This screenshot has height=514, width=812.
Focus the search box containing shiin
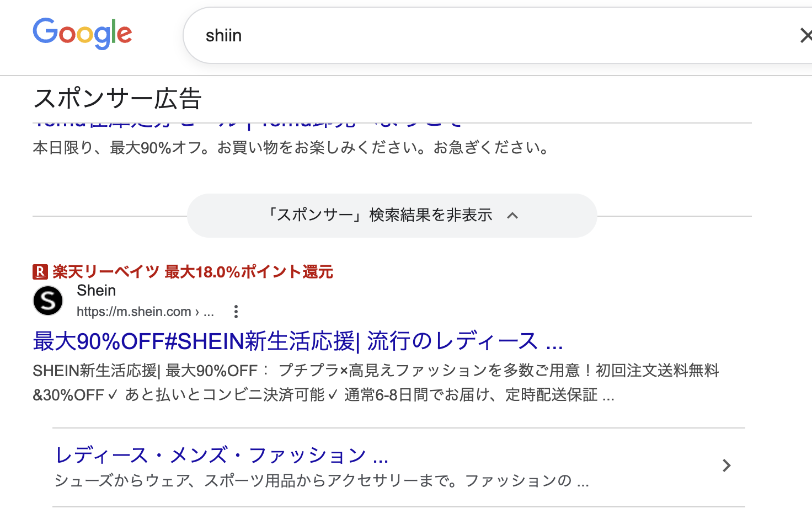441,36
